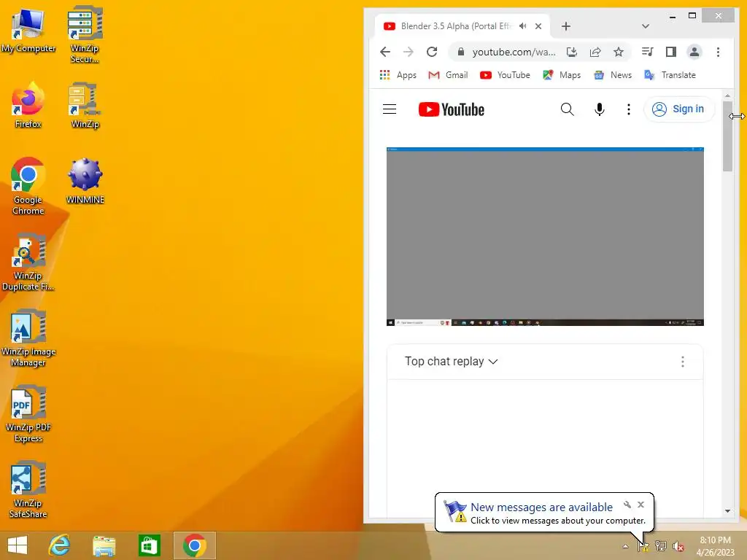Go forward in Chrome
Viewport: 747px width, 560px height.
409,52
